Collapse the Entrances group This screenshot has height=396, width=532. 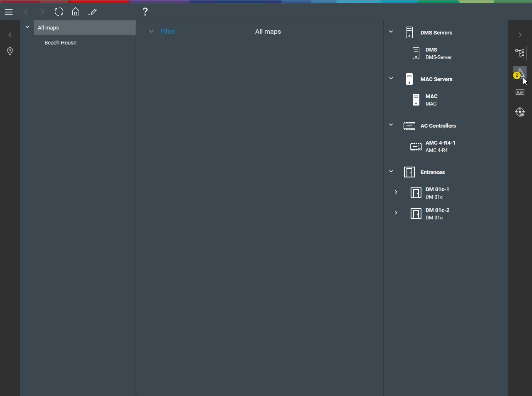[x=391, y=171]
